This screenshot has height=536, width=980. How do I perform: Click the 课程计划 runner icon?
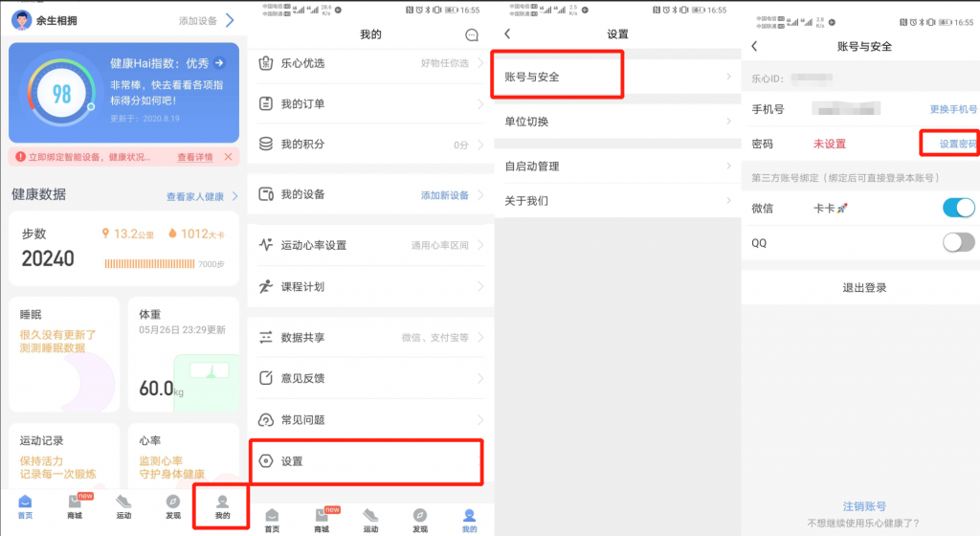point(266,287)
